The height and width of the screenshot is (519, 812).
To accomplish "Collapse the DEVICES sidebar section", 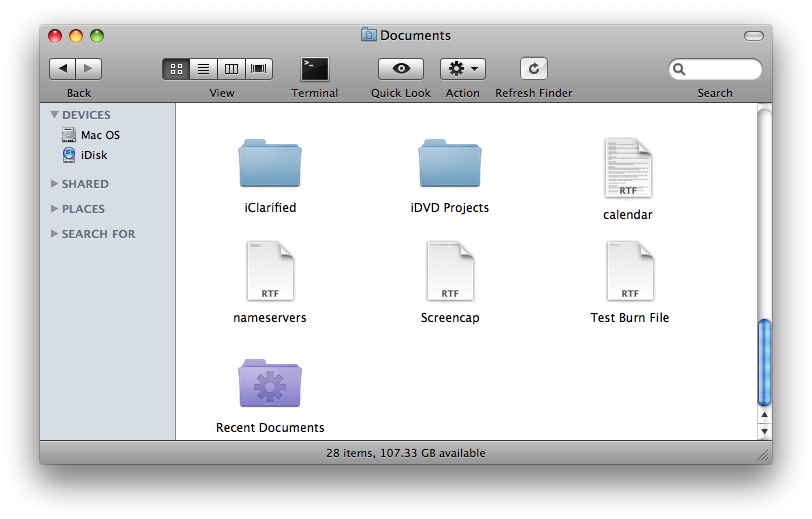I will (55, 115).
